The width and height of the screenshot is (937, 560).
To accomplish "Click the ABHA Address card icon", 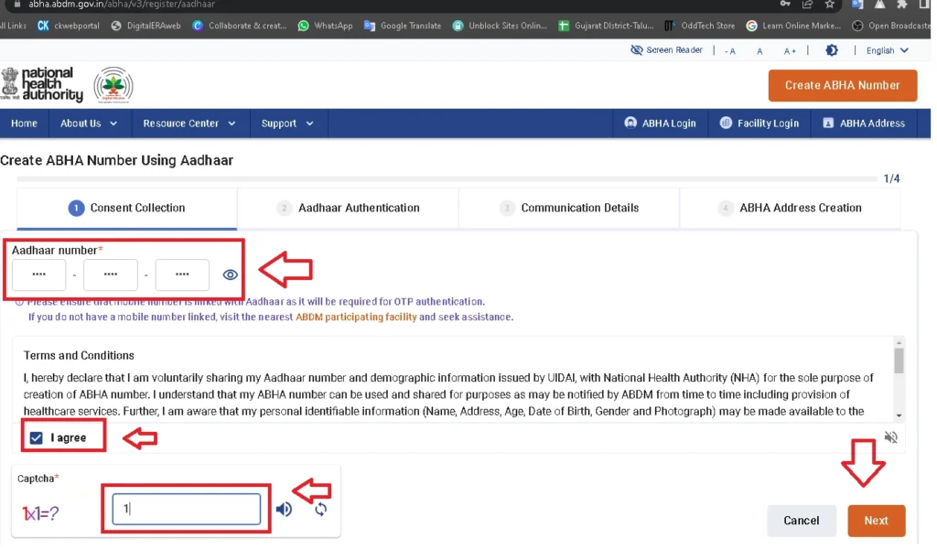I will [828, 123].
